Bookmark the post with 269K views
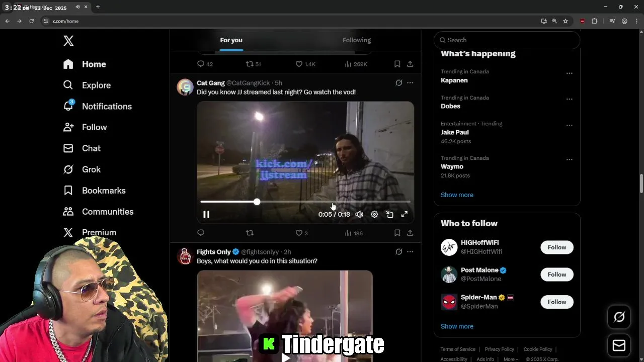The width and height of the screenshot is (644, 362). 397,64
